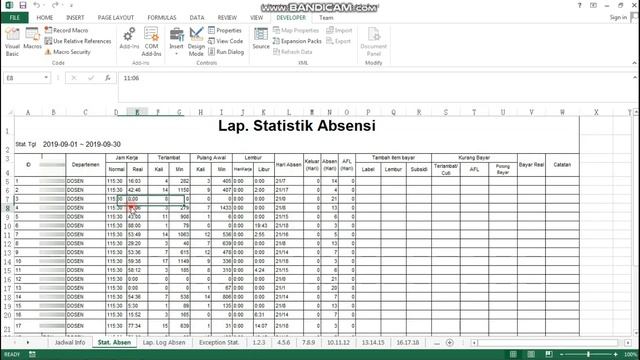Open the 13.14.15 sheet tab

point(373,342)
